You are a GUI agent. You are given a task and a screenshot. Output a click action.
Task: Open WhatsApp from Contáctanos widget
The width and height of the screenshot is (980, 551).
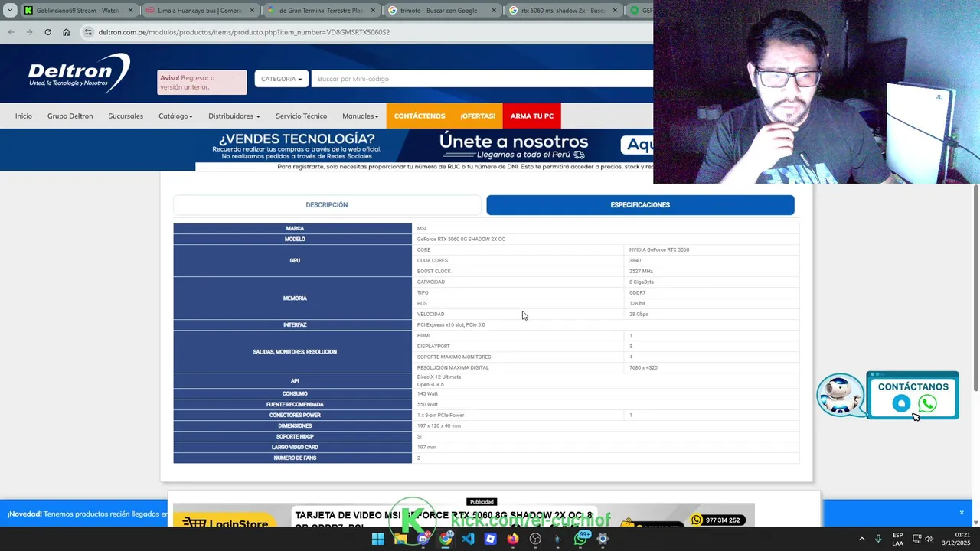pyautogui.click(x=927, y=403)
